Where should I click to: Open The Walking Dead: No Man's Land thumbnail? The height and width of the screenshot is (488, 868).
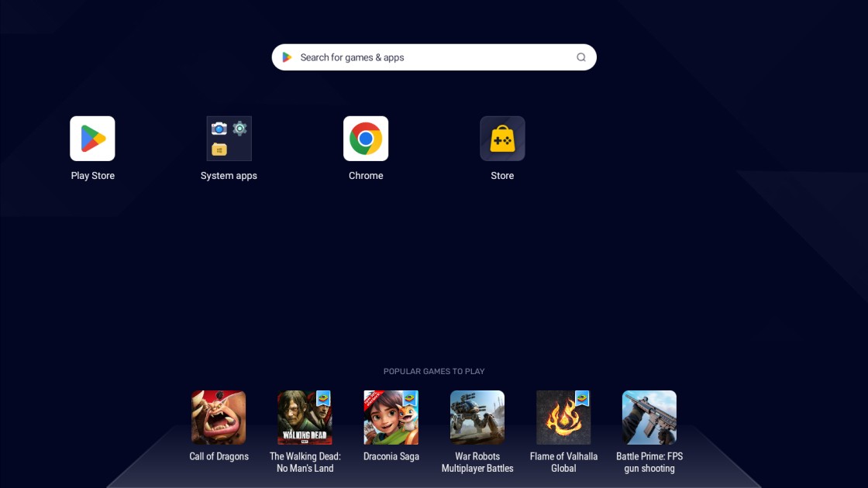pyautogui.click(x=305, y=418)
